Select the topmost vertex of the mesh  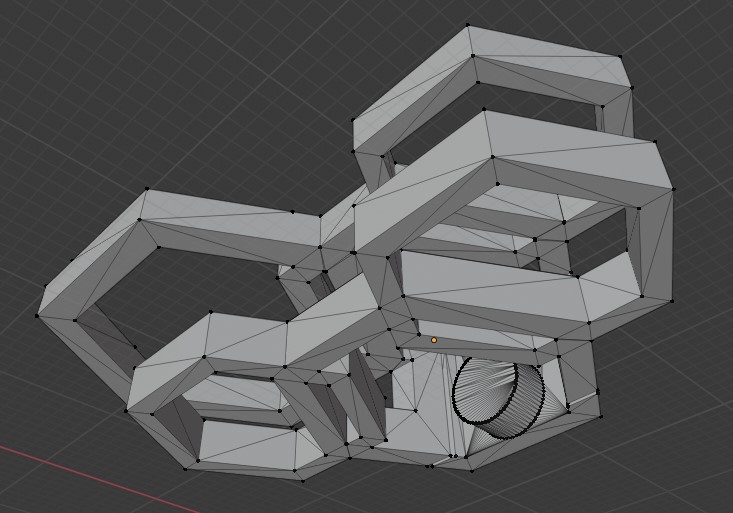pyautogui.click(x=467, y=25)
